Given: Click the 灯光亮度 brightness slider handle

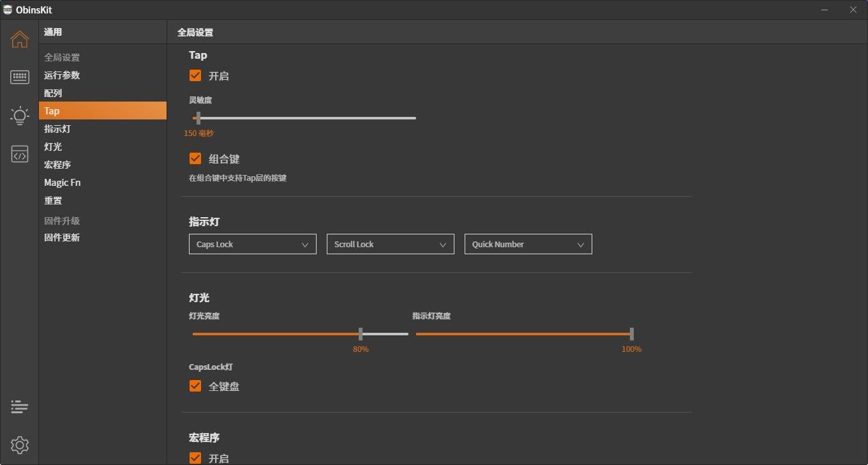Looking at the screenshot, I should point(361,333).
